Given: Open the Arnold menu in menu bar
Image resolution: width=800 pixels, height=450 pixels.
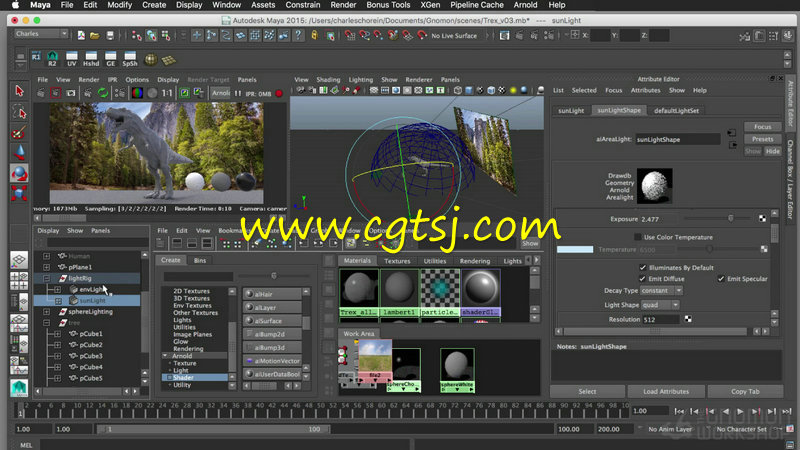Looking at the screenshot, I should (x=525, y=5).
